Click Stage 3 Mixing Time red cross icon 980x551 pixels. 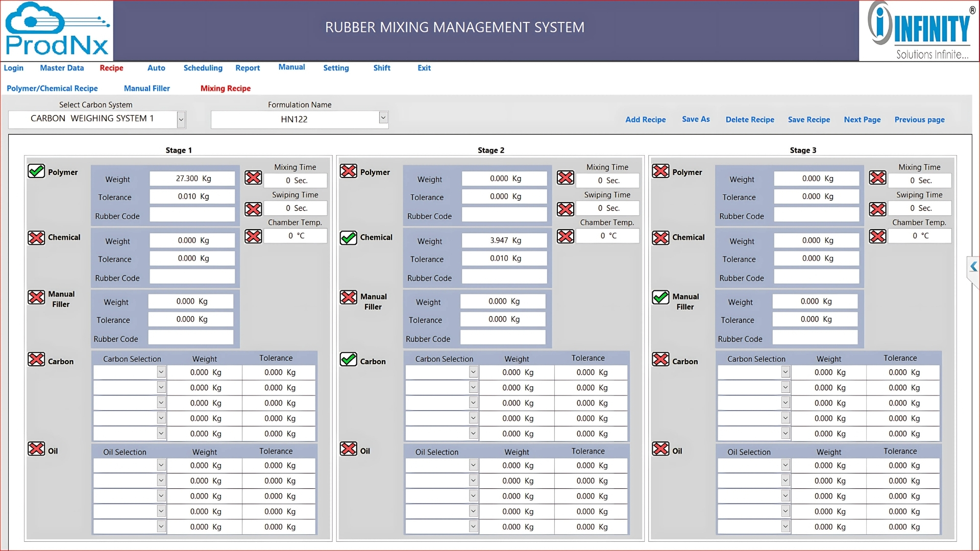877,178
